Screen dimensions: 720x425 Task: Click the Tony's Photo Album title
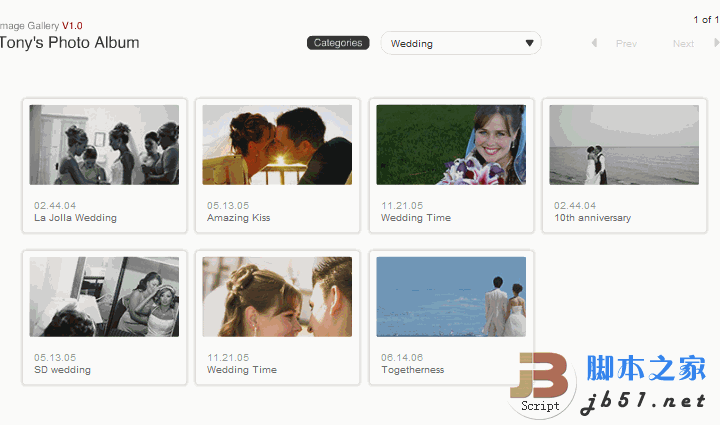[x=69, y=43]
